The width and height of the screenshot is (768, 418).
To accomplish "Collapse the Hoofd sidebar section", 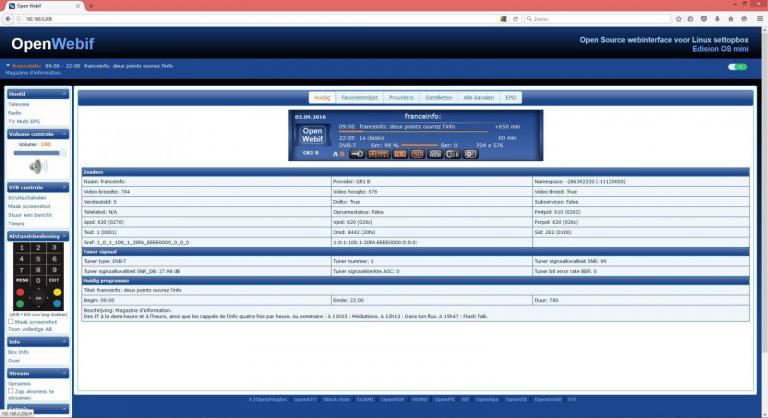I will (x=65, y=94).
